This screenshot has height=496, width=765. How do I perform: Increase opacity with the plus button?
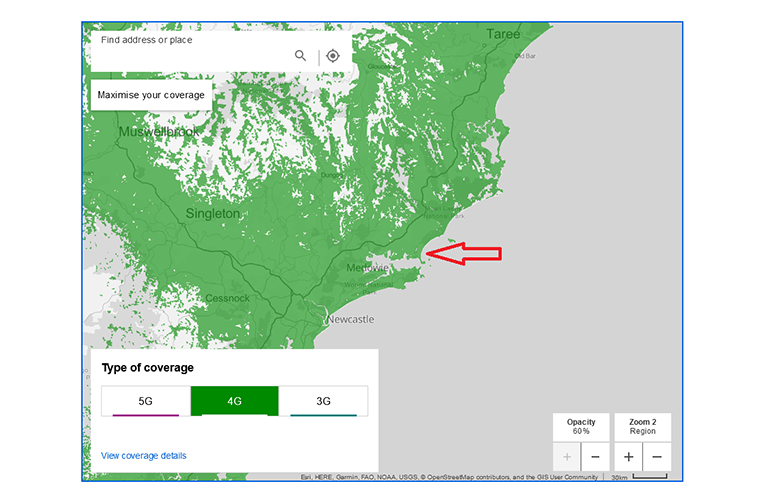(x=567, y=457)
